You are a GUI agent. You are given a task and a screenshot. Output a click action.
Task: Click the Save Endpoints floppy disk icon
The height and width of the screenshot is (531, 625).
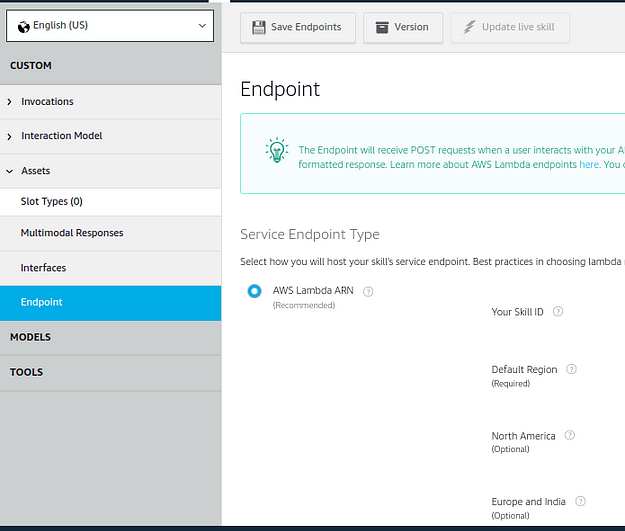259,28
